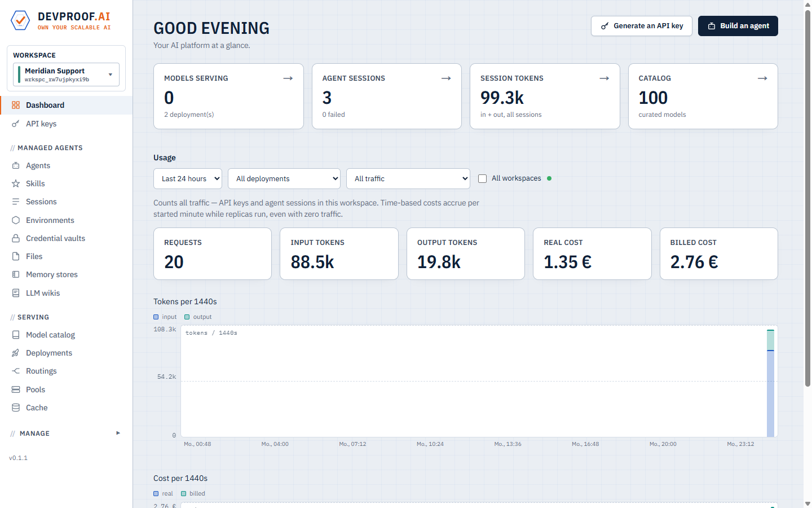
Task: Open Dashboard in the sidebar
Action: tap(66, 105)
